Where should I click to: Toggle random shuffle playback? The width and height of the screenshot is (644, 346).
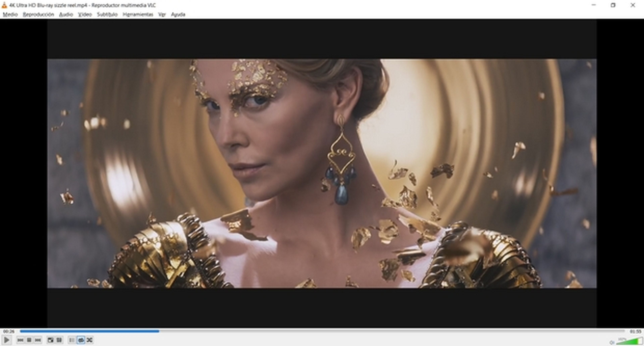90,340
